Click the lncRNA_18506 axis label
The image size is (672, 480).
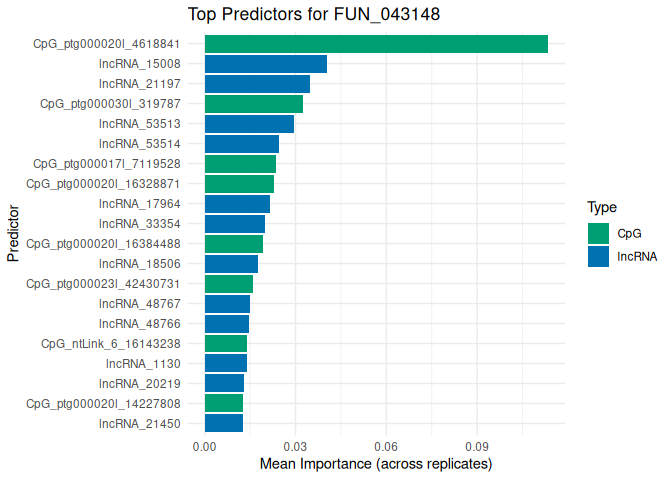pos(140,264)
